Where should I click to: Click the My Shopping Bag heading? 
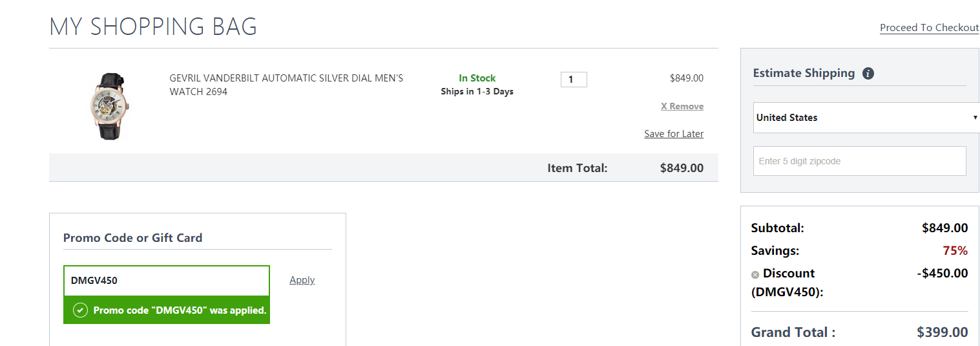click(153, 27)
